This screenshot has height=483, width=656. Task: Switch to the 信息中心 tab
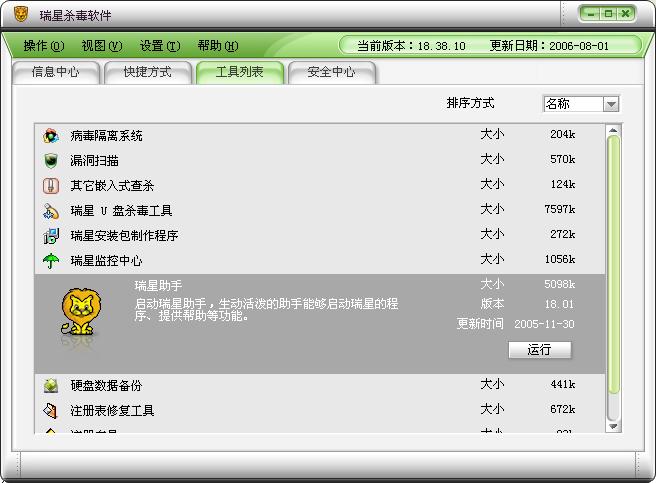[56, 72]
